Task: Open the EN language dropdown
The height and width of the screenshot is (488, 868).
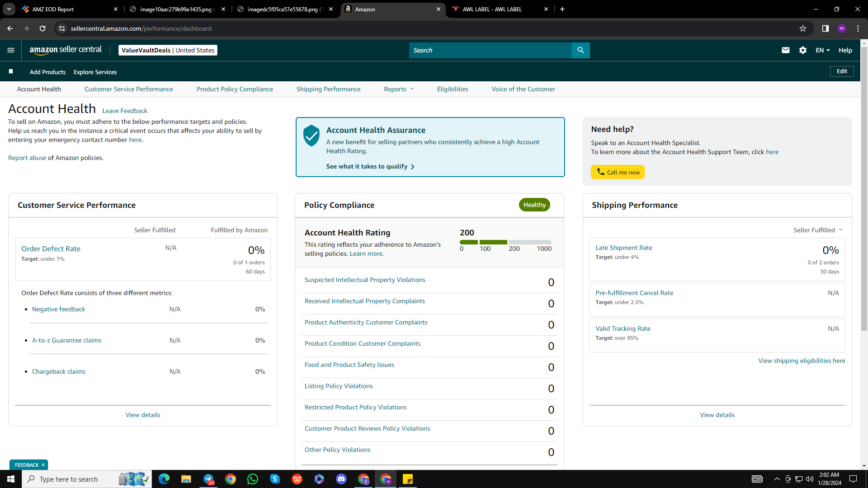Action: pyautogui.click(x=823, y=50)
